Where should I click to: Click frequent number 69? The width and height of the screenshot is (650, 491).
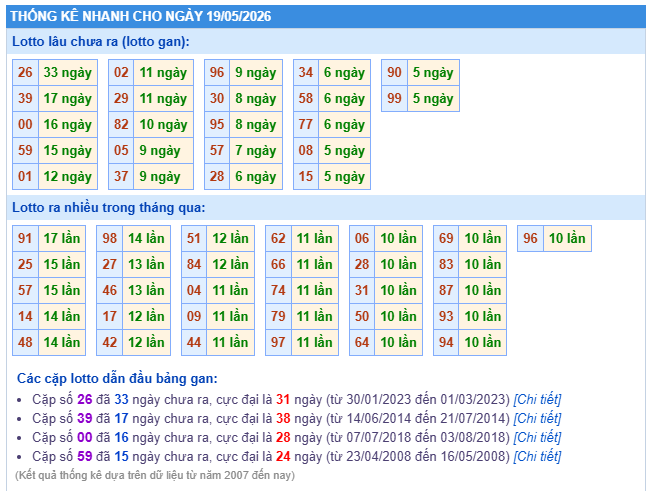point(446,238)
